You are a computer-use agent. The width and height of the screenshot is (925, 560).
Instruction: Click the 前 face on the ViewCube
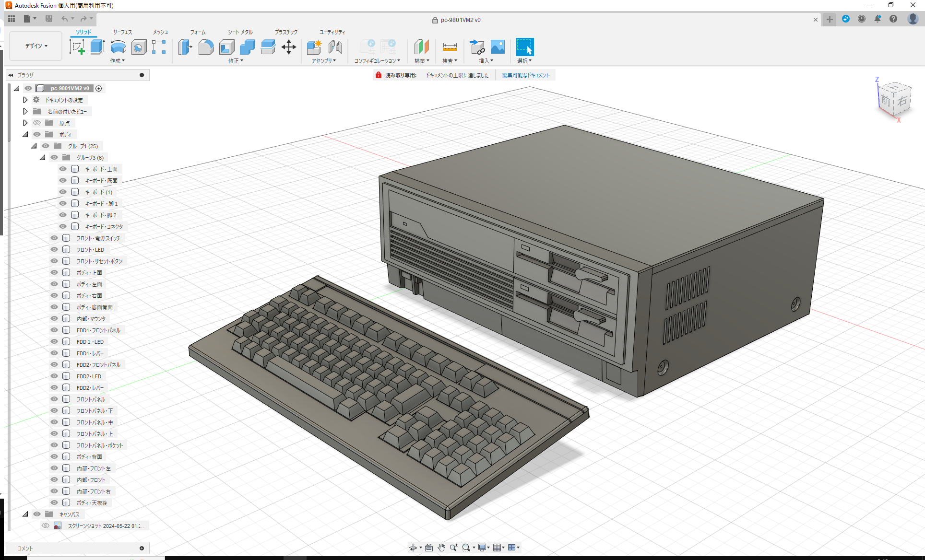coord(885,101)
